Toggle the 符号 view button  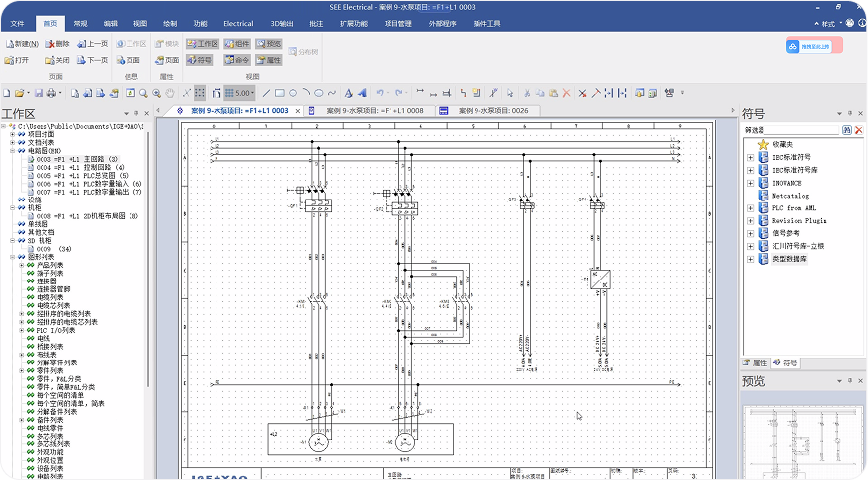[x=200, y=60]
